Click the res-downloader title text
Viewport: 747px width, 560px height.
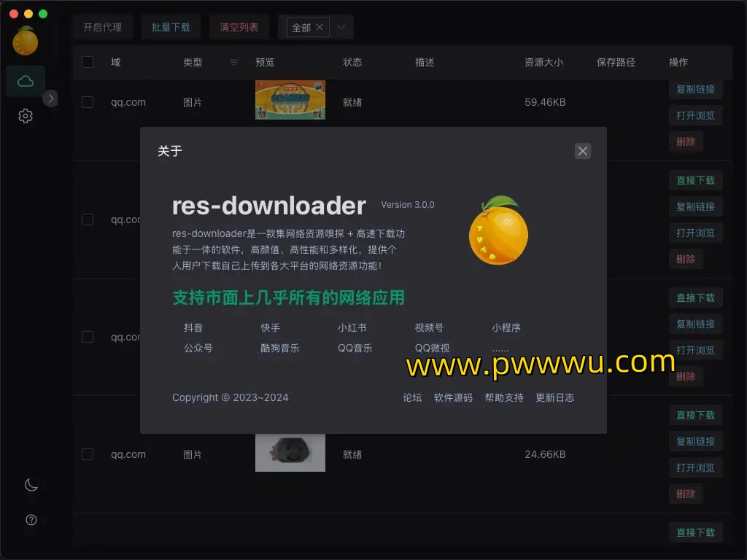268,206
